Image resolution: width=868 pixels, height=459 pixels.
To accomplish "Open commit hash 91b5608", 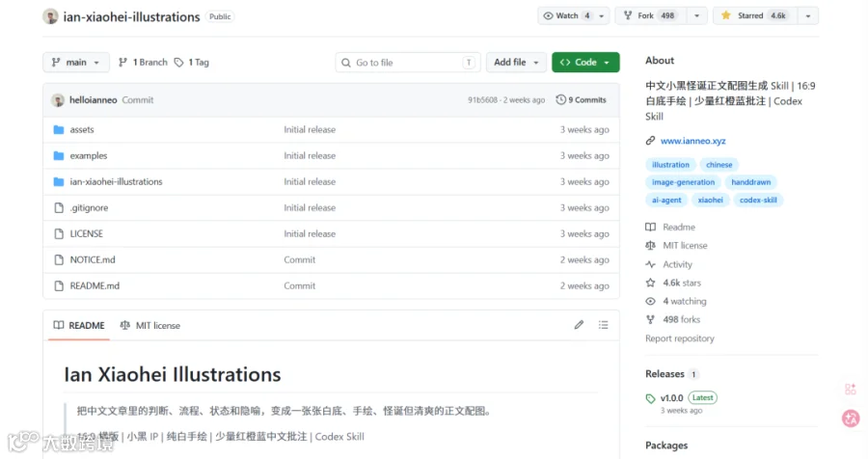I will click(x=483, y=100).
